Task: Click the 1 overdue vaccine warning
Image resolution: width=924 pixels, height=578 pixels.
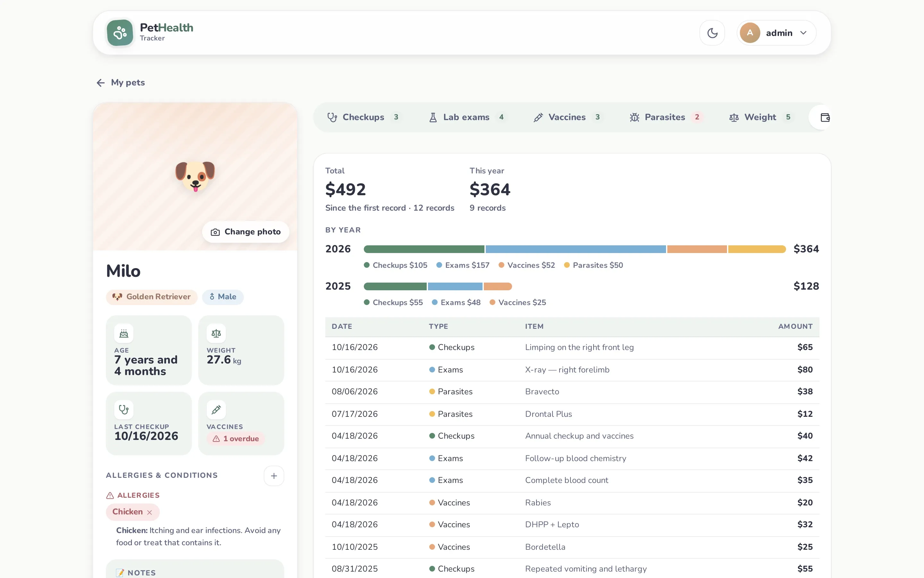Action: tap(235, 438)
